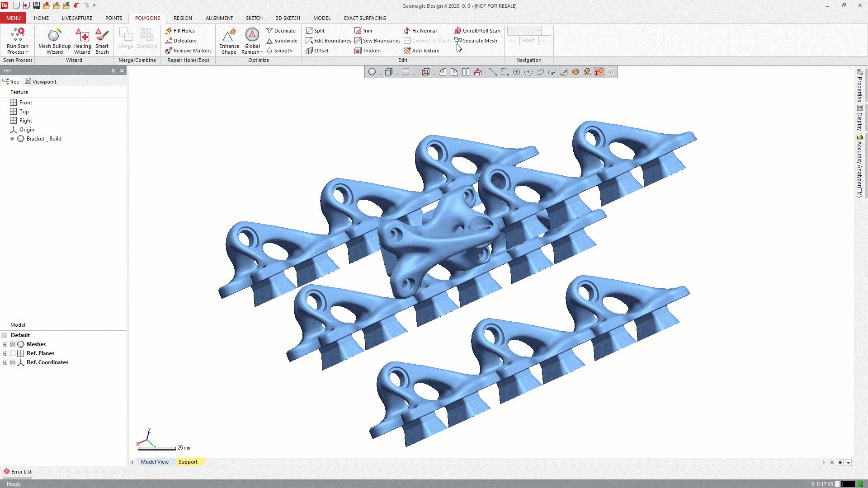
Task: Click the Support view tab
Action: tap(188, 462)
